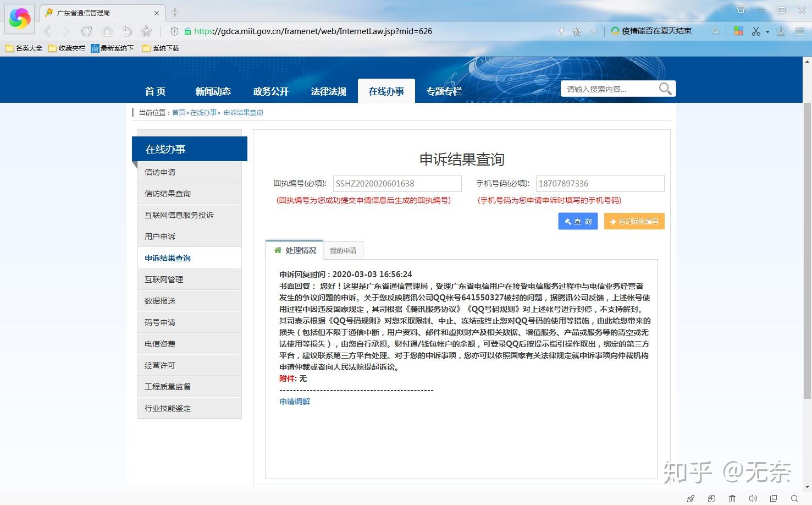Screen dimensions: 812x505
Task: Switch to the 处理情况 tab
Action: (x=295, y=250)
